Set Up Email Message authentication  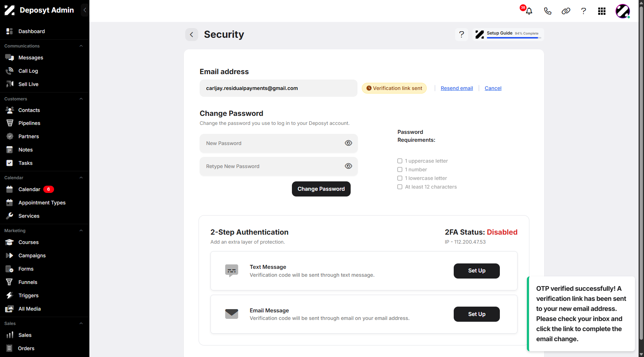pos(477,314)
